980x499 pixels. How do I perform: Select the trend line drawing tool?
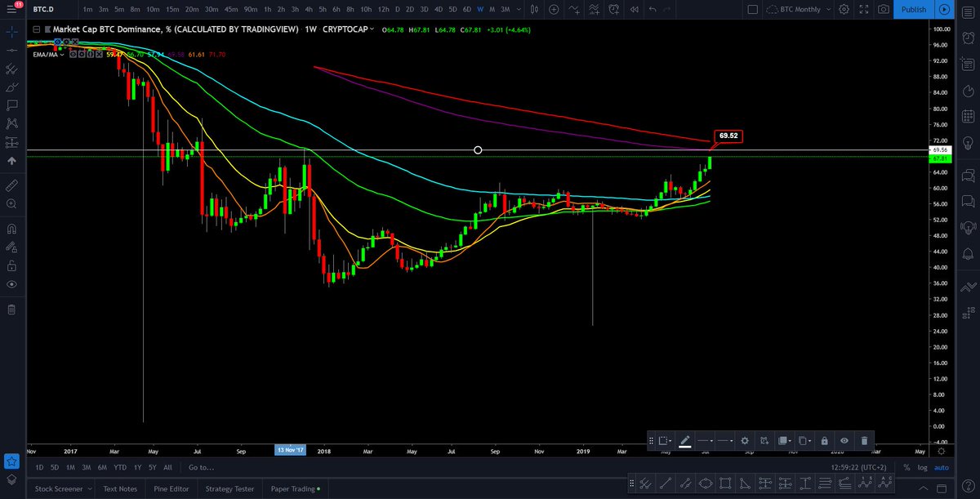click(11, 51)
